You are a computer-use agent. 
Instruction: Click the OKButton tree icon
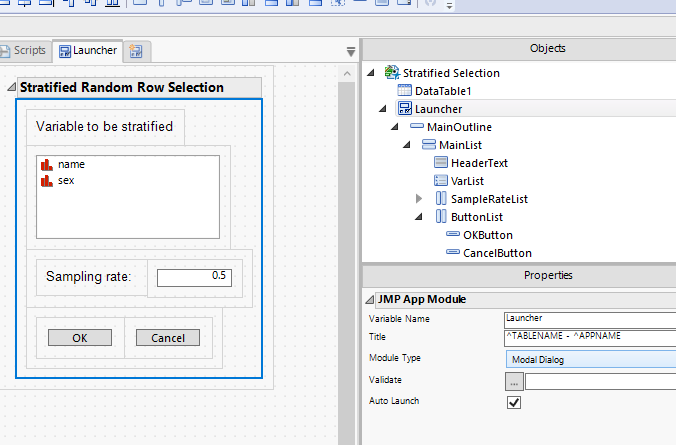click(x=451, y=235)
